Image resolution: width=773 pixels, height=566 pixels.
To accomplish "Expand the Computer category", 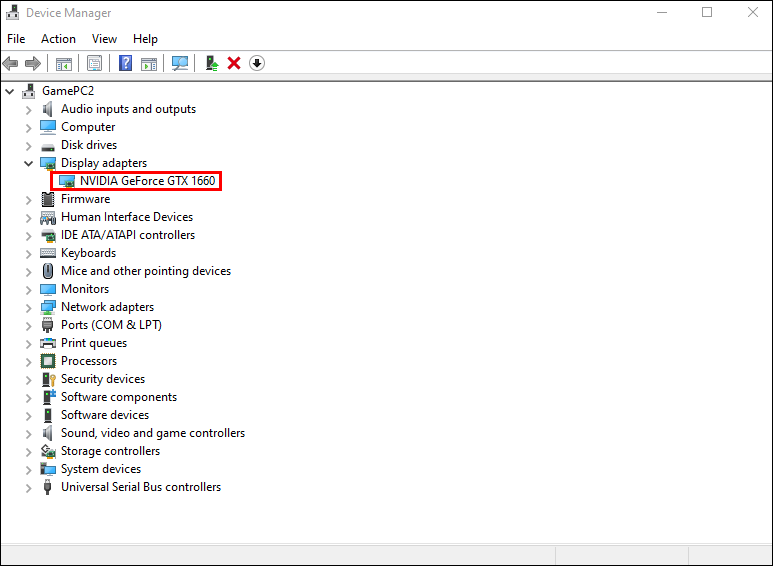I will [29, 128].
